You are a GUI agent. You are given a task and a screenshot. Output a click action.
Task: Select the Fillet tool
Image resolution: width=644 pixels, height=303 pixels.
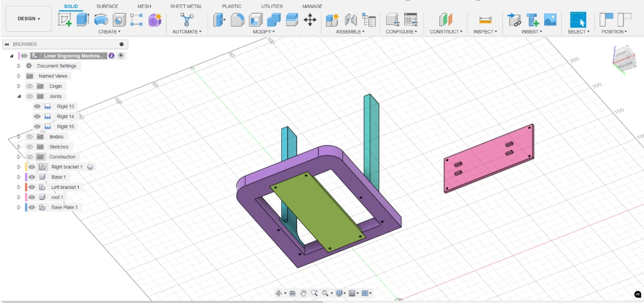(237, 20)
